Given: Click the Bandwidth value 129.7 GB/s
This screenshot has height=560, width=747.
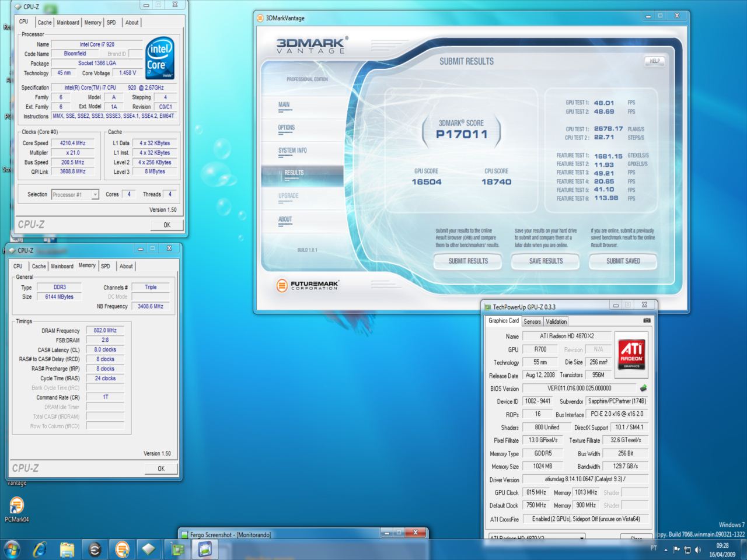Looking at the screenshot, I should tap(626, 466).
